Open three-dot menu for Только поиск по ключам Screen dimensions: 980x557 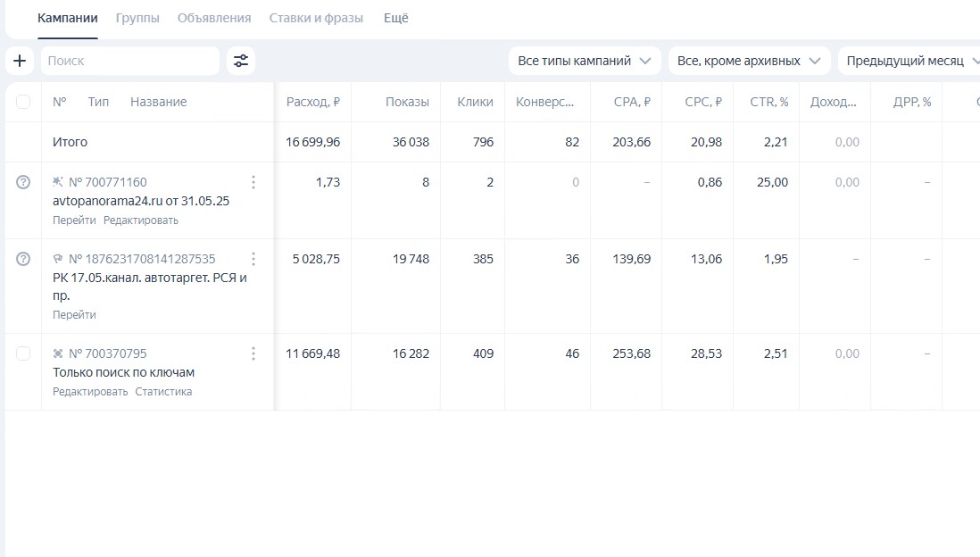pyautogui.click(x=253, y=353)
